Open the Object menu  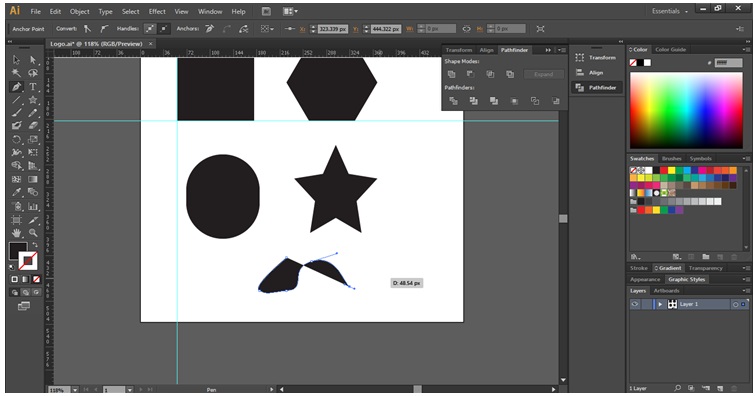point(79,11)
